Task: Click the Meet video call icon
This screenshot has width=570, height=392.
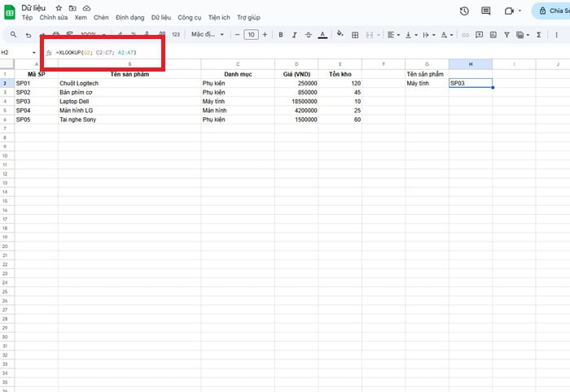Action: point(509,11)
